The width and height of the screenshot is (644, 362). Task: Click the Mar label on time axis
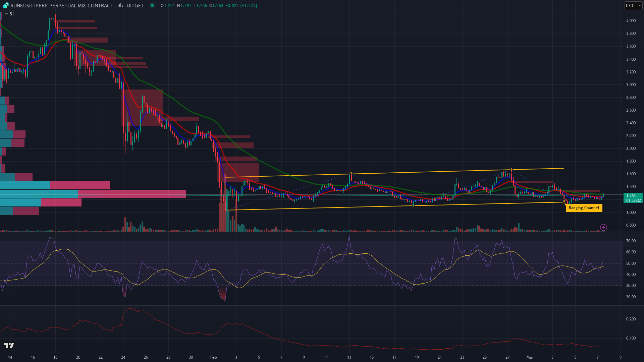(530, 357)
